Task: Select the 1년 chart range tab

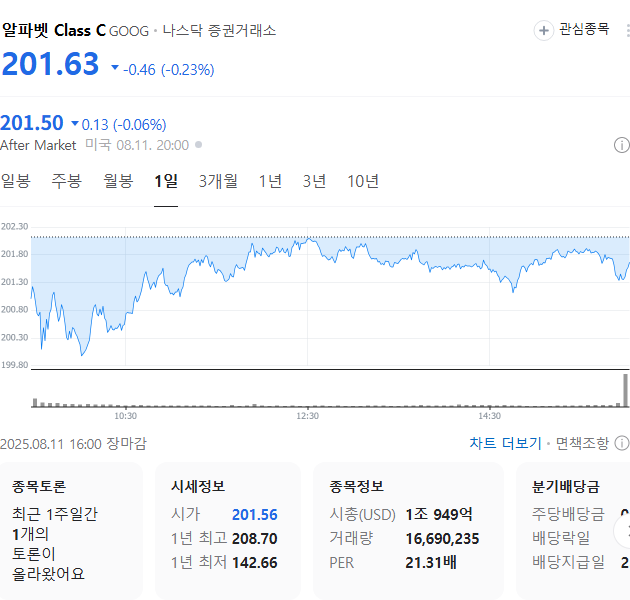Action: point(270,181)
